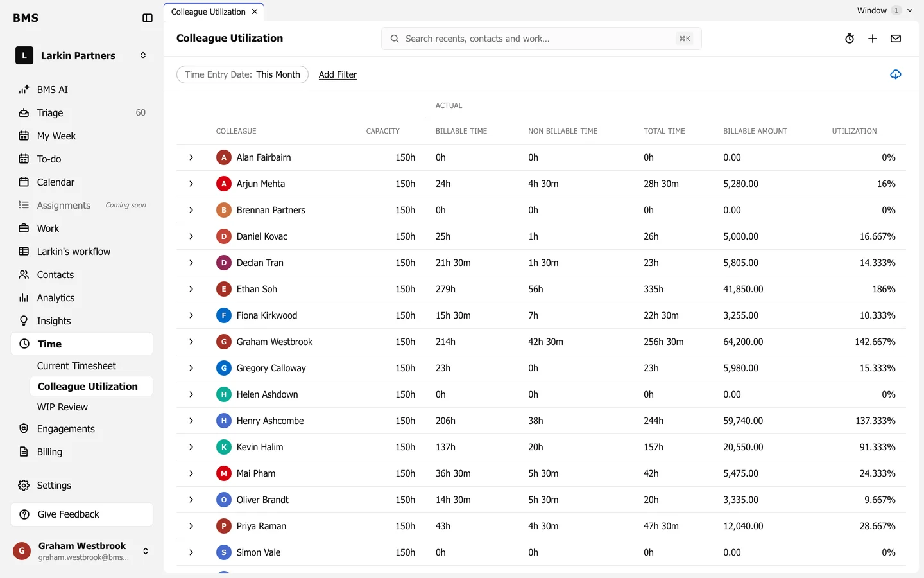Viewport: 924px width, 578px height.
Task: Open Larkin's workflow
Action: click(x=82, y=252)
